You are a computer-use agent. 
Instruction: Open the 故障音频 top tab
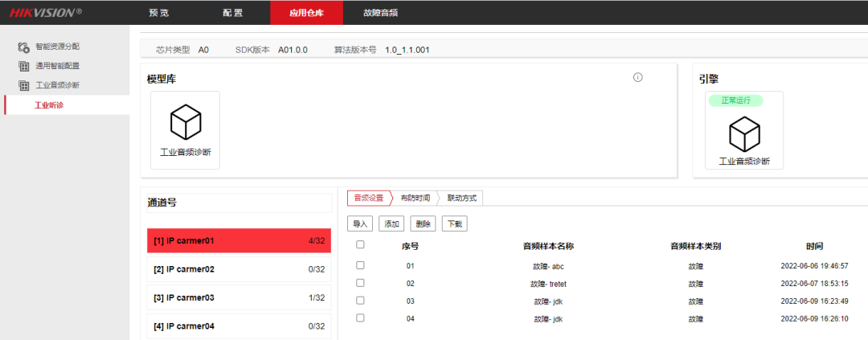(380, 13)
